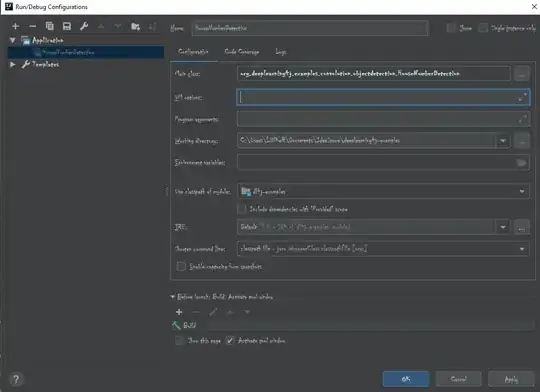Select the Application folder icon in the tree

coord(26,40)
